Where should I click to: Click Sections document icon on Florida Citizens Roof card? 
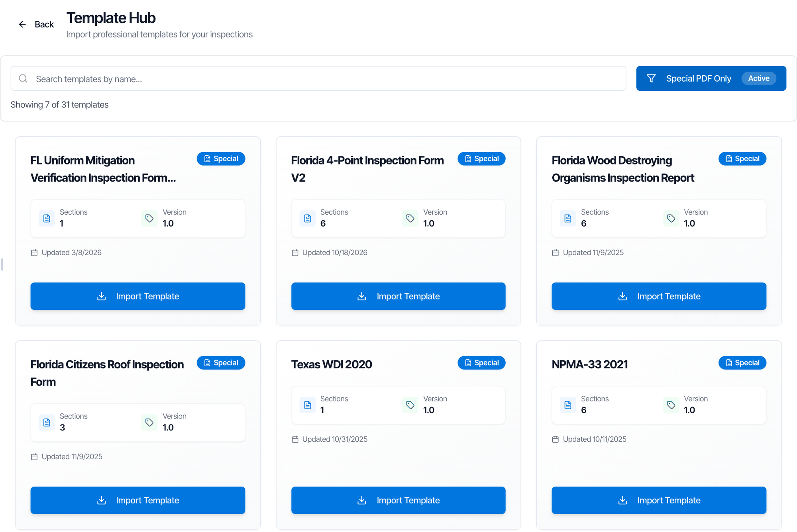tap(47, 422)
